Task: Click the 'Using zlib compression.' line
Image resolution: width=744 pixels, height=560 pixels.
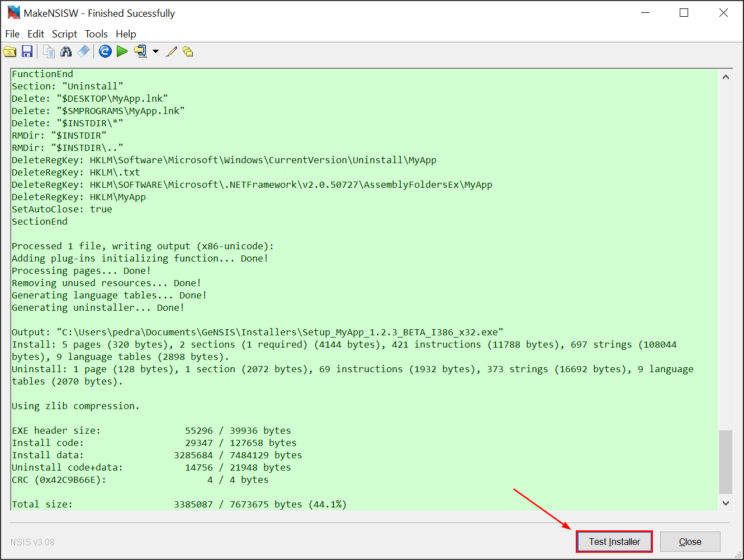Action: click(76, 406)
